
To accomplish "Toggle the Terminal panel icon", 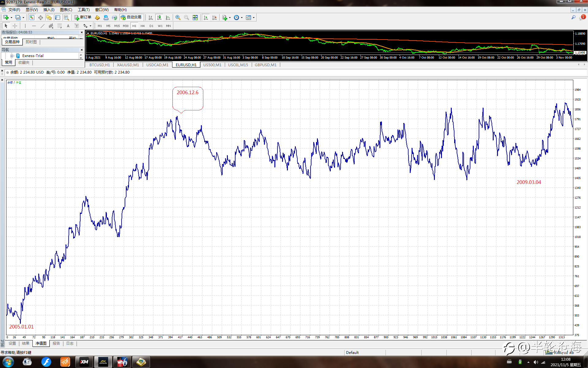I will coord(58,17).
